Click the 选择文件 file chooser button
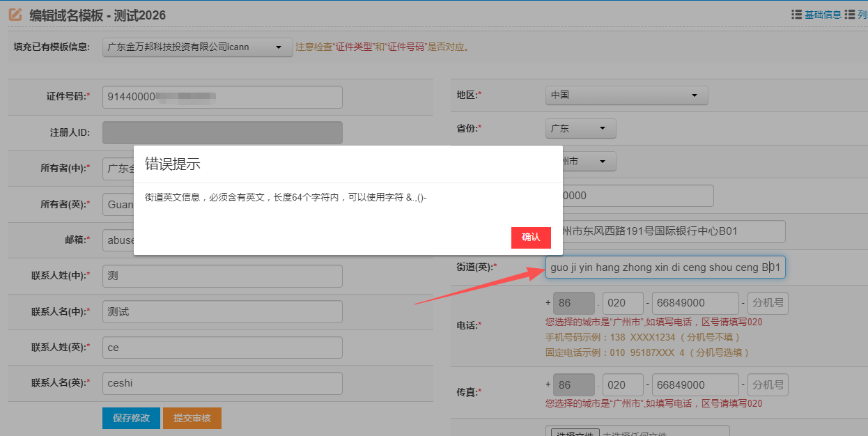The image size is (868, 436). [575, 432]
